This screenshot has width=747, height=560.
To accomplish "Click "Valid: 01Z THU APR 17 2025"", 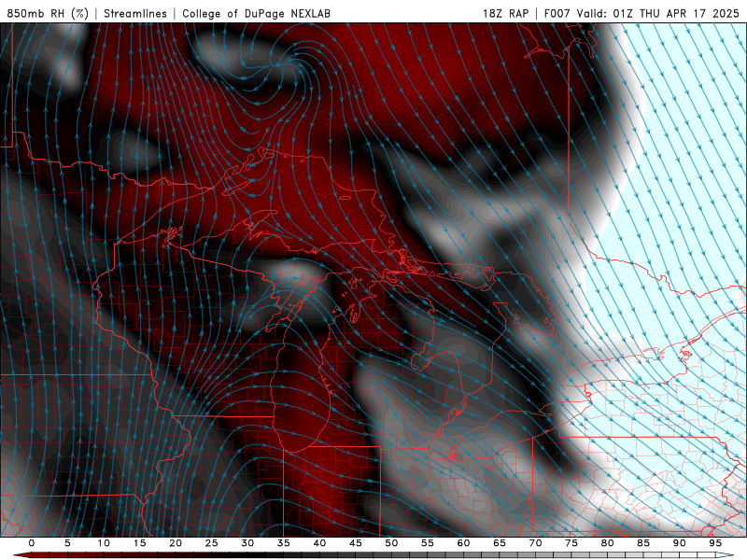I will pyautogui.click(x=657, y=13).
